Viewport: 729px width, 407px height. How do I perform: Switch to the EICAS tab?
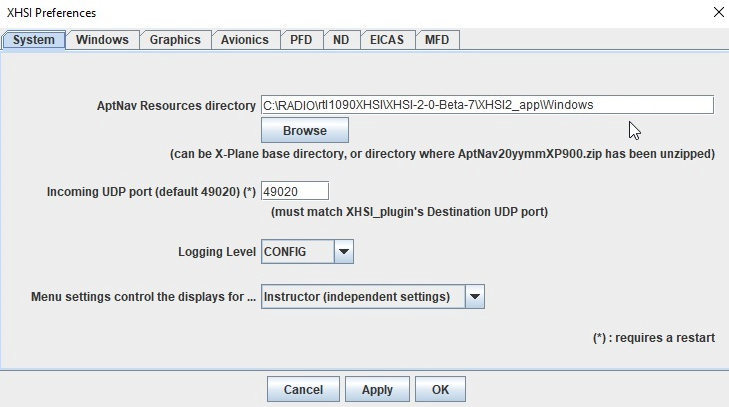click(x=387, y=40)
